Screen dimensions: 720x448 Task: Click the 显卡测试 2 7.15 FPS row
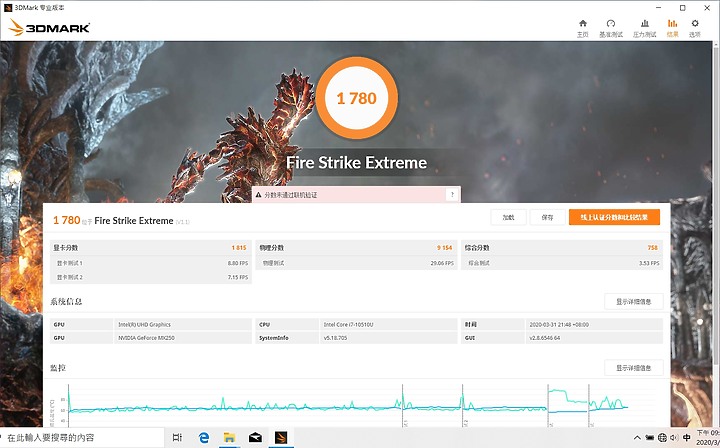click(x=151, y=277)
